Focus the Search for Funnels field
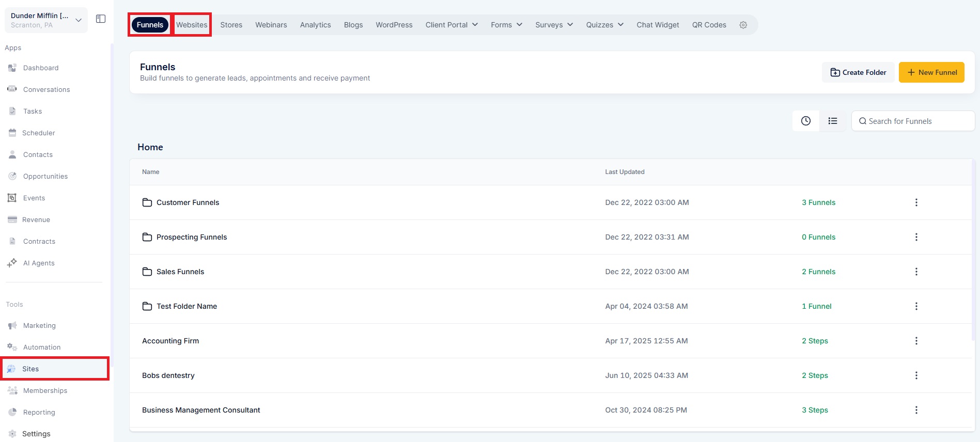980x442 pixels. click(x=913, y=121)
